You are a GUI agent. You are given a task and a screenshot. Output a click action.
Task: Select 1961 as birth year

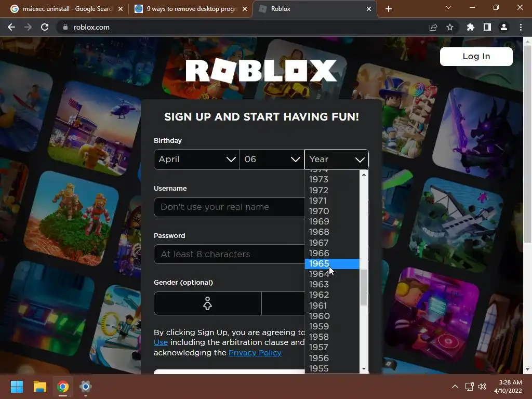click(x=332, y=305)
